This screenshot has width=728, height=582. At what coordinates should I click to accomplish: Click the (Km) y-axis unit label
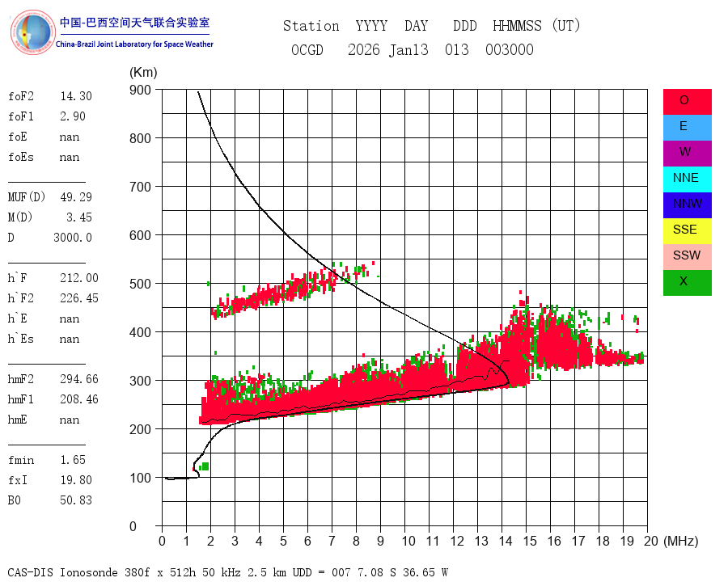[x=143, y=73]
